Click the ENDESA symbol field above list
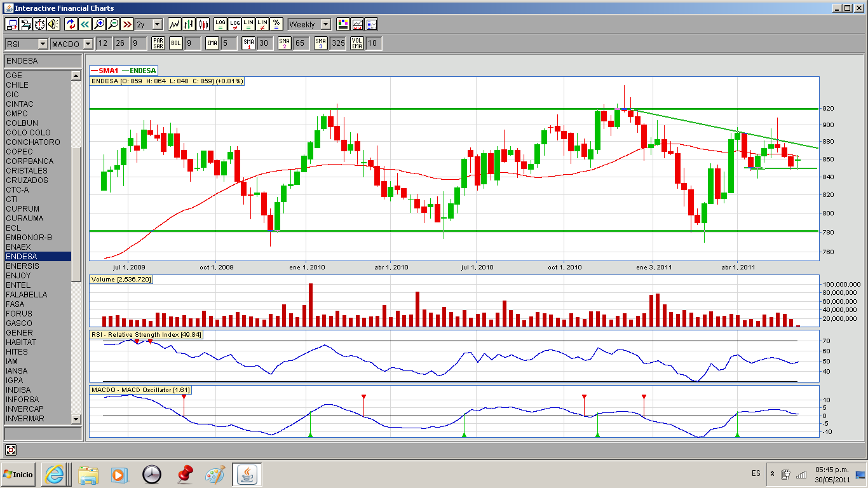868x488 pixels. (43, 61)
